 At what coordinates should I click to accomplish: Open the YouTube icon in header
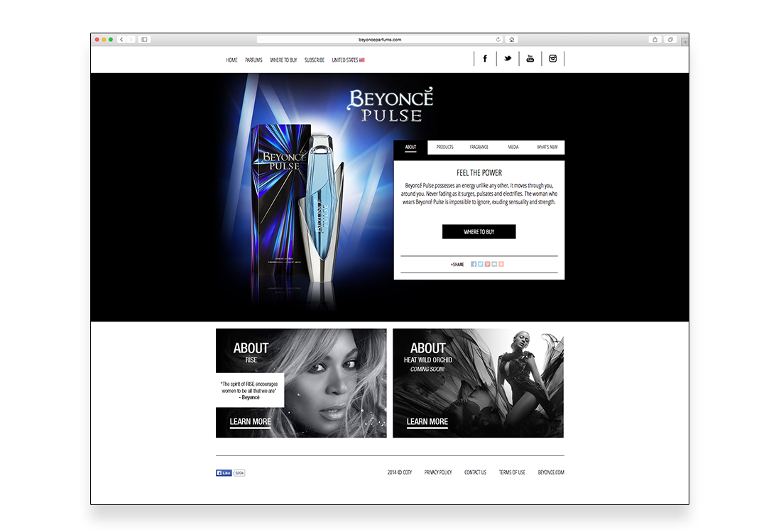coord(530,59)
